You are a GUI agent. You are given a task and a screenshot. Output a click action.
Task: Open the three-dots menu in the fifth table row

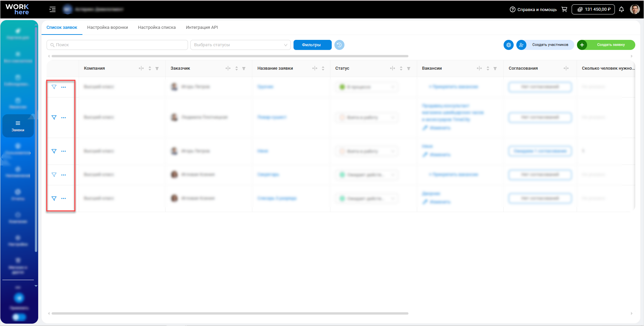(64, 199)
